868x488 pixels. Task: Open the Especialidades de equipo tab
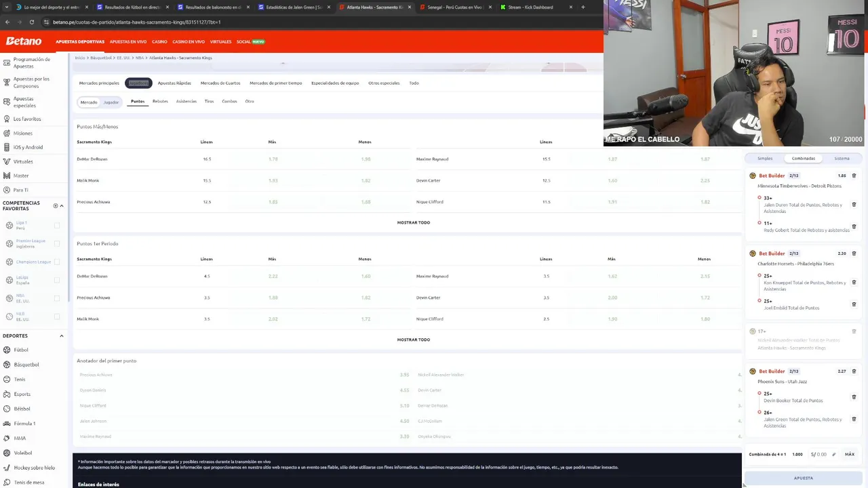[335, 83]
